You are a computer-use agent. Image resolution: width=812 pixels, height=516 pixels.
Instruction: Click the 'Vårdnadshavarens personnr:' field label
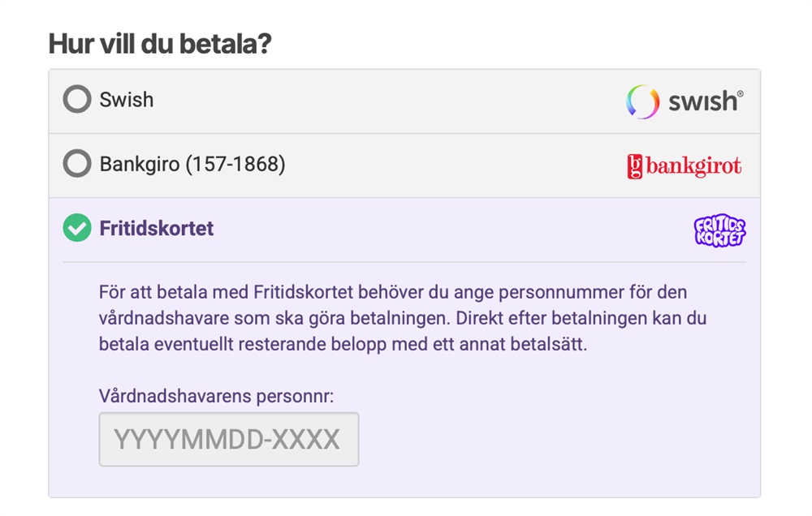click(x=216, y=397)
